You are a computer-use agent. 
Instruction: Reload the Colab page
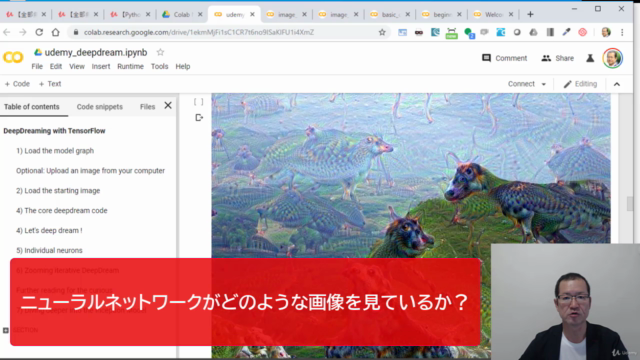click(x=39, y=32)
